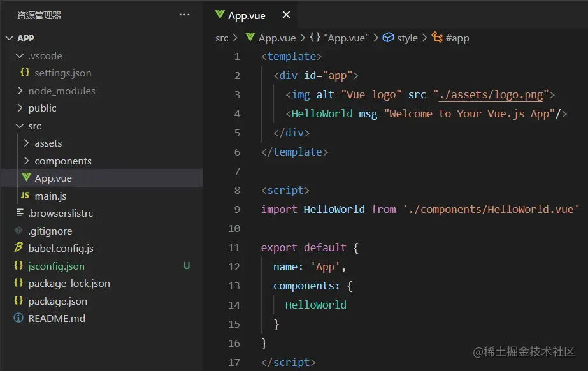Click the JS icon beside main.js
Viewport: 588px width, 371px height.
coord(25,196)
